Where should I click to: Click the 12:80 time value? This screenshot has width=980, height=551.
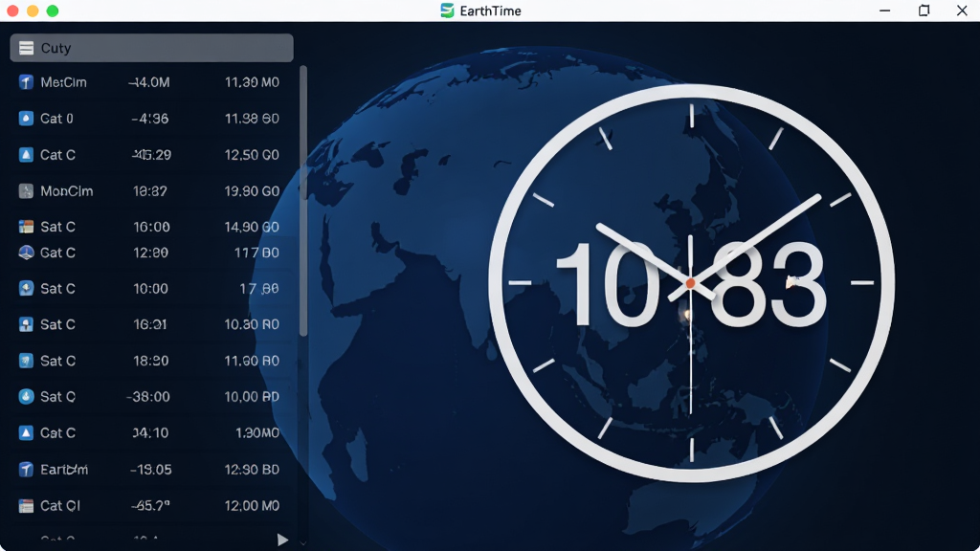pyautogui.click(x=150, y=253)
